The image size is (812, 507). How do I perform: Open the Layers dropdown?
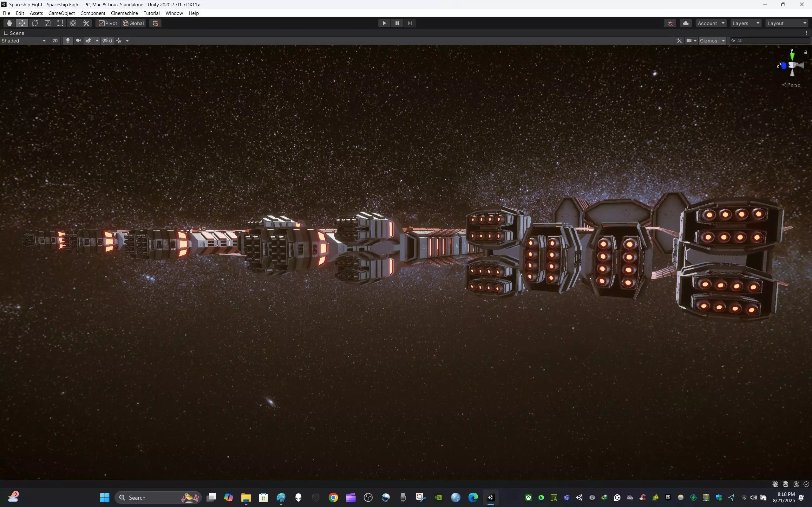click(x=746, y=23)
